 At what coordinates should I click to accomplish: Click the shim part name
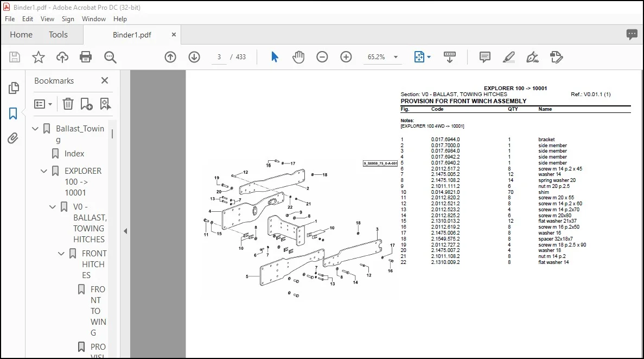coord(544,192)
